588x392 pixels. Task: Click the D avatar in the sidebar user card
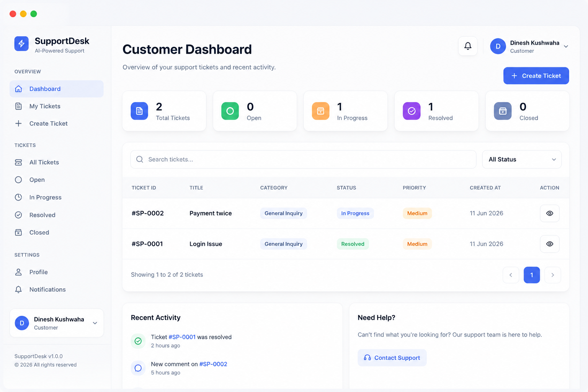point(22,323)
